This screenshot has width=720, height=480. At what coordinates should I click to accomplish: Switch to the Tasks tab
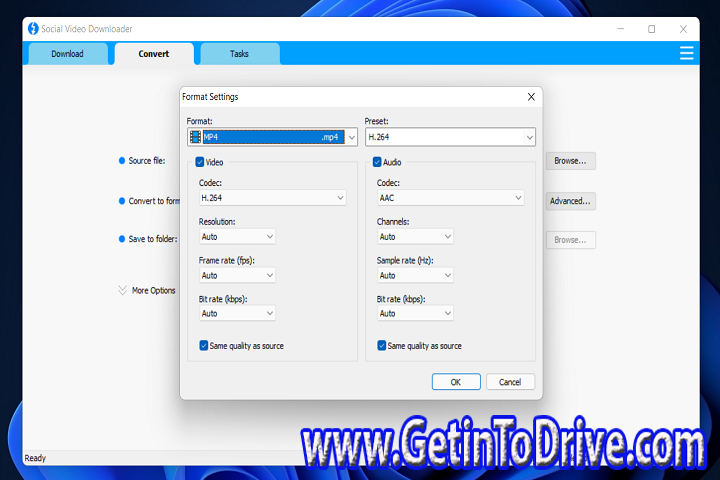pos(239,54)
